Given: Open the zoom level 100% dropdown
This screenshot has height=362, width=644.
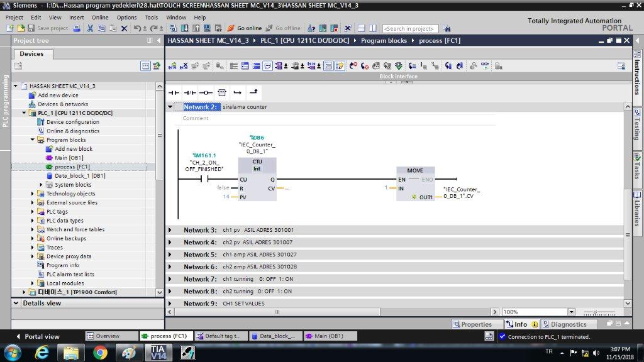Looking at the screenshot, I should [x=571, y=312].
